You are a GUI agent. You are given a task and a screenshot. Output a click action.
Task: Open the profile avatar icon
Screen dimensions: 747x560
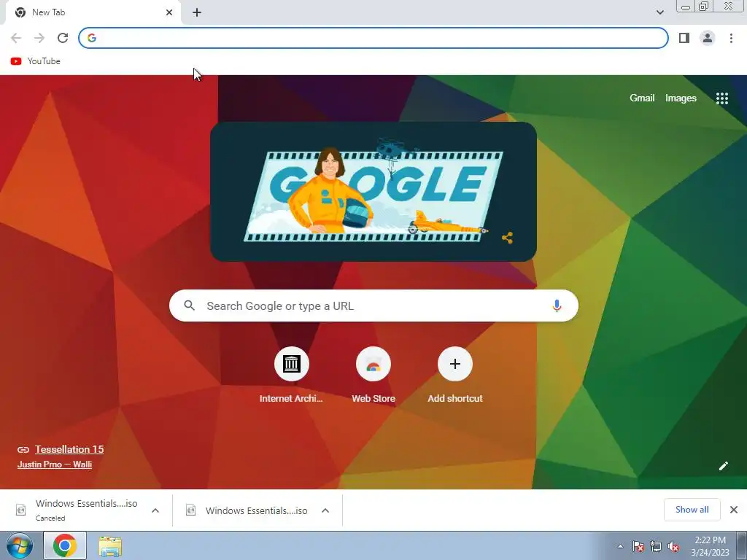708,38
